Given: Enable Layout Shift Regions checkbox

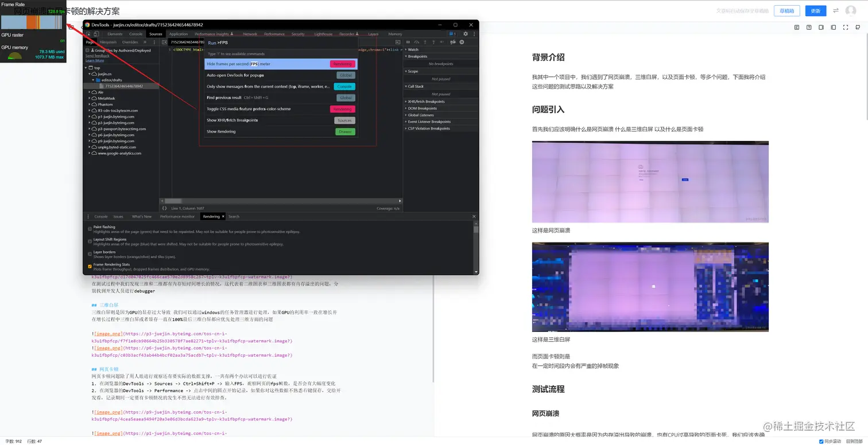Looking at the screenshot, I should 90,241.
